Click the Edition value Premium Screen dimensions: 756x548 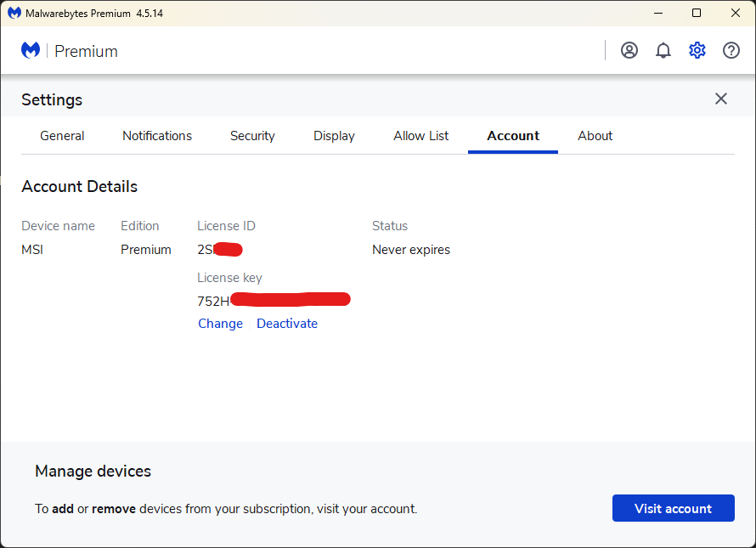[x=145, y=250]
